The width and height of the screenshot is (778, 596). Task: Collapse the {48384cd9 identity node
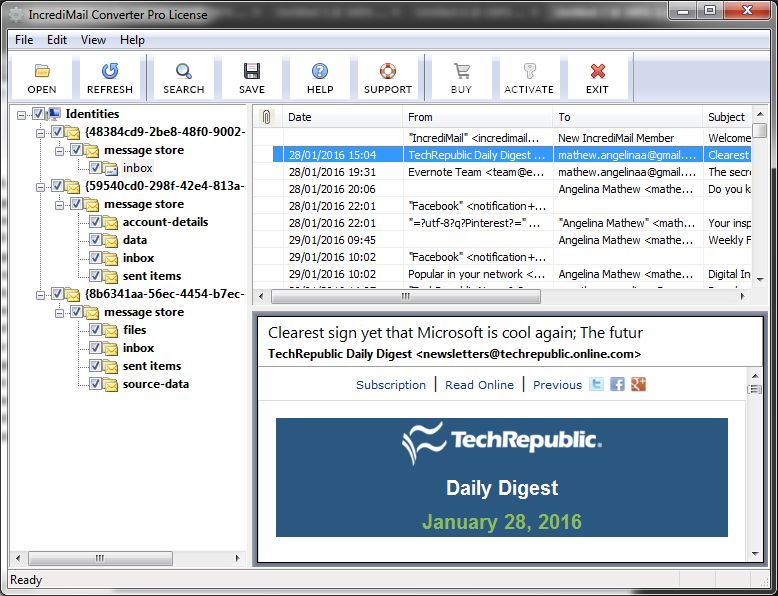click(40, 132)
